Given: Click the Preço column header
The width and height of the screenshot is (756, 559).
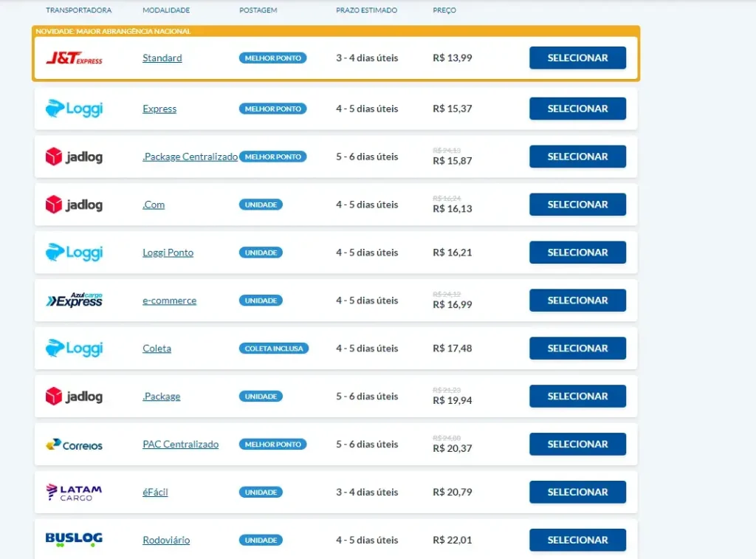Looking at the screenshot, I should 444,10.
